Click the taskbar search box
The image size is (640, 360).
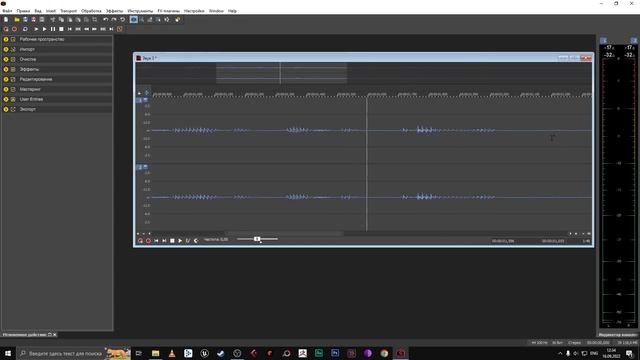click(x=73, y=353)
